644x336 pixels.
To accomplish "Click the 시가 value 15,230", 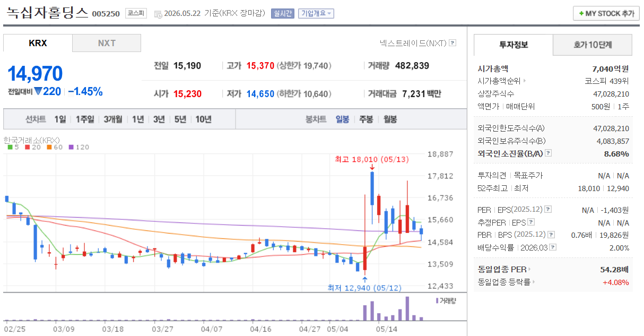I will tap(187, 94).
